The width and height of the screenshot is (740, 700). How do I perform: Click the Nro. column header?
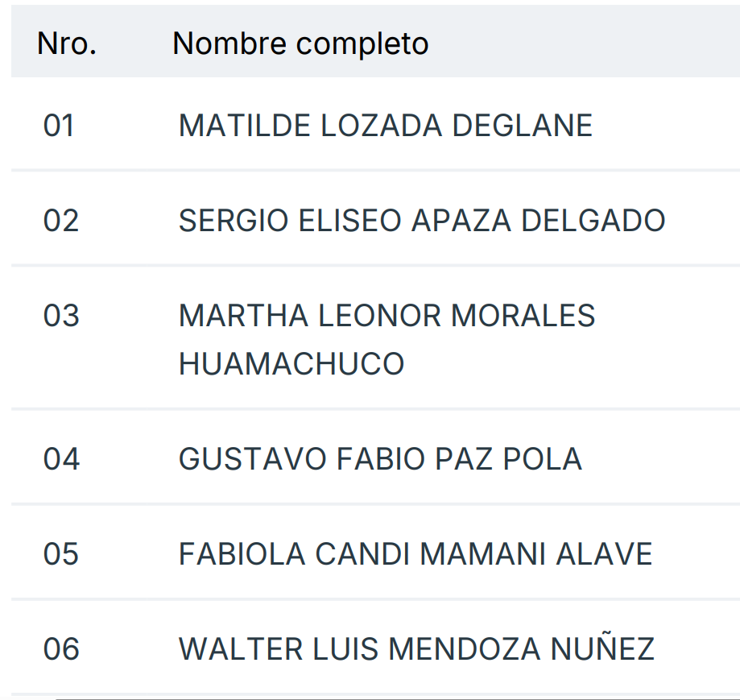[x=67, y=43]
